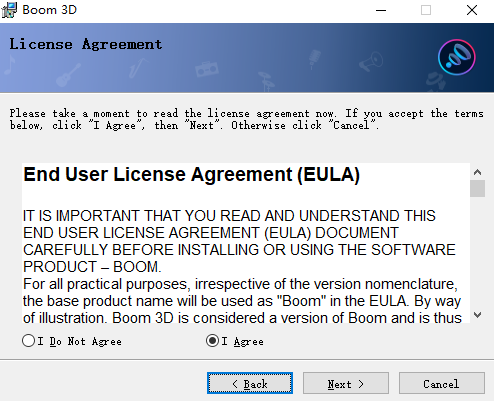This screenshot has width=494, height=401.
Task: Click the EULA scrollbar up arrow
Action: tap(477, 172)
